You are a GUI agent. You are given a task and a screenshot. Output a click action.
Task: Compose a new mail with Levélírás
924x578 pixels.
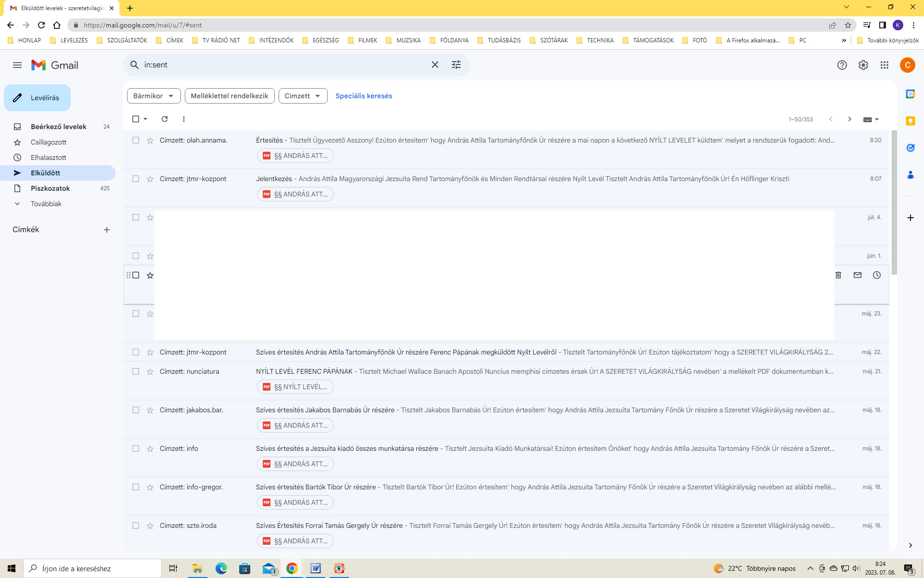click(x=38, y=98)
